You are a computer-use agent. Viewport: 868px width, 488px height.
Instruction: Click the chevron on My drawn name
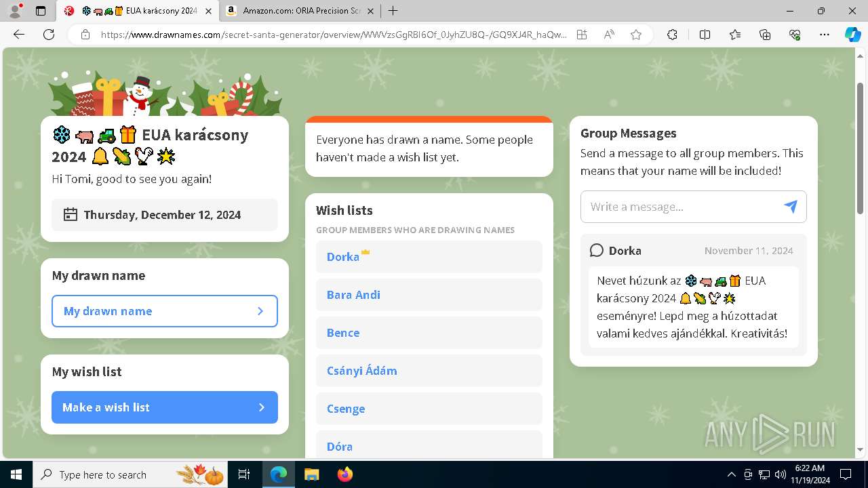click(x=260, y=311)
